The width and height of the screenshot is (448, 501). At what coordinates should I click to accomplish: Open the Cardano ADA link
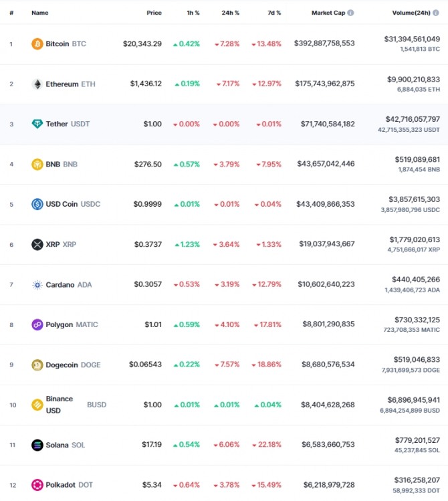point(69,285)
